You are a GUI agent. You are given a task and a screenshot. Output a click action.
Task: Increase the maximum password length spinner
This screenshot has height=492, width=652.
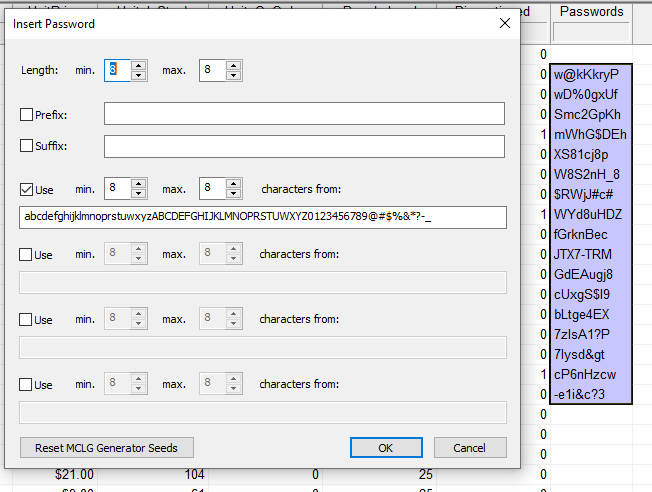(x=233, y=66)
